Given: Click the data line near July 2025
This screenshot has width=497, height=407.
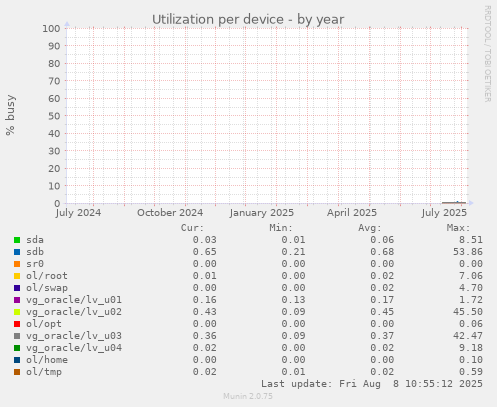Looking at the screenshot, I should (454, 202).
